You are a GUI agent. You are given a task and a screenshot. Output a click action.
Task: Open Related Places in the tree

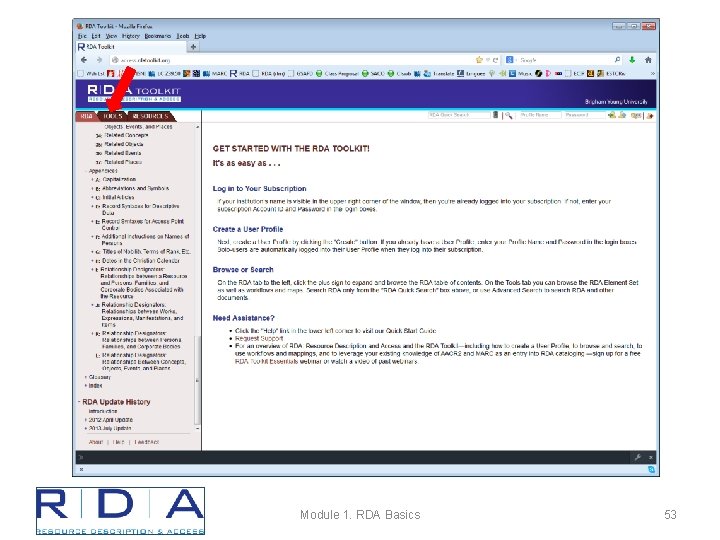(x=123, y=162)
